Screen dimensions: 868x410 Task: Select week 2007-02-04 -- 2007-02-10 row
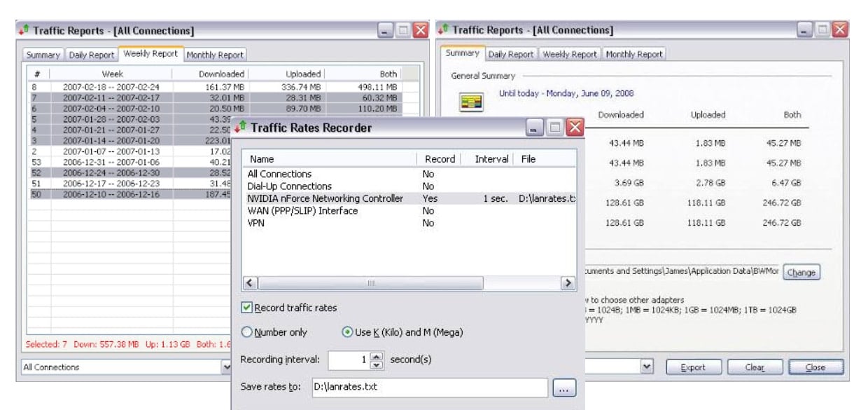click(x=216, y=109)
